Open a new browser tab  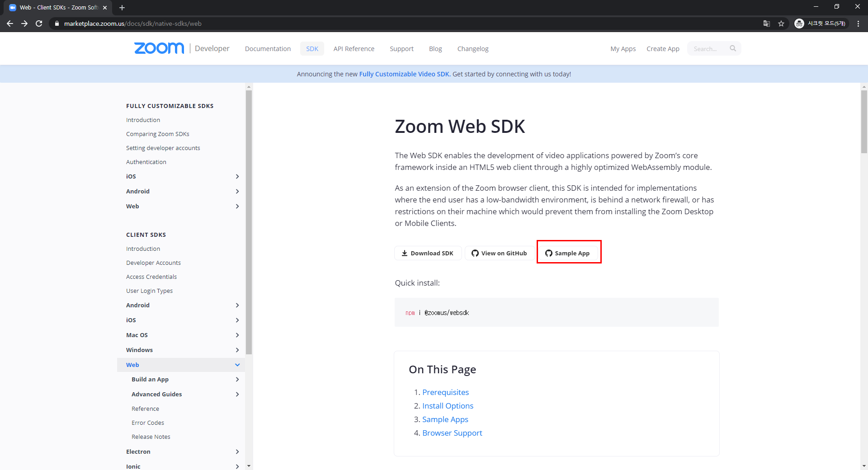tap(122, 8)
